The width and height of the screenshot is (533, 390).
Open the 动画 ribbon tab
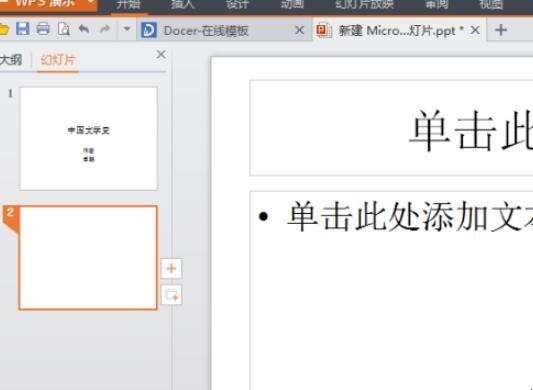tap(292, 4)
